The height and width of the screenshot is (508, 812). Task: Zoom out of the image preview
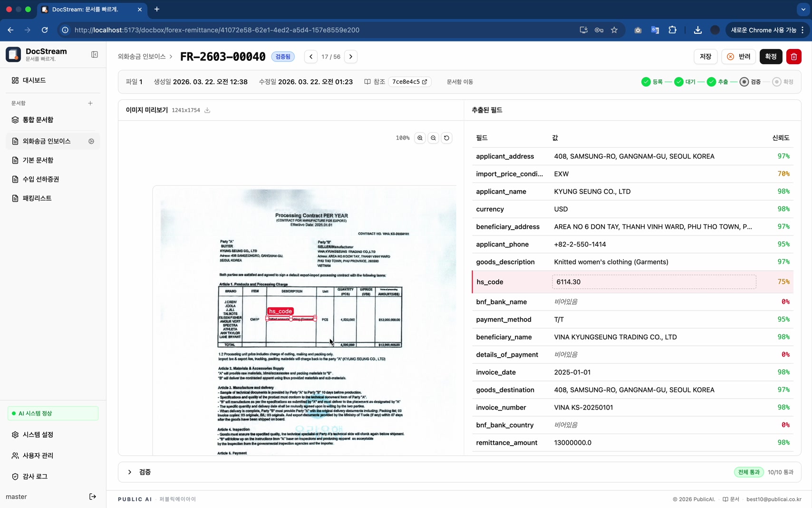click(x=433, y=138)
